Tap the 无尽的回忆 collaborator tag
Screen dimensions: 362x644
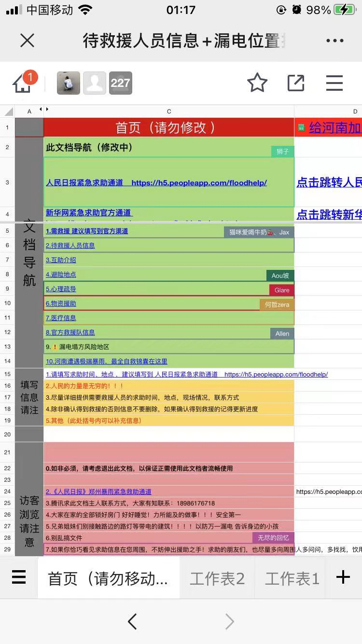273,538
